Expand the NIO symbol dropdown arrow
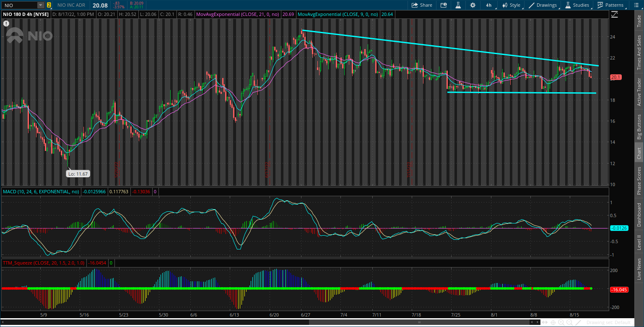Screen dimensions: 644x327 pos(40,5)
